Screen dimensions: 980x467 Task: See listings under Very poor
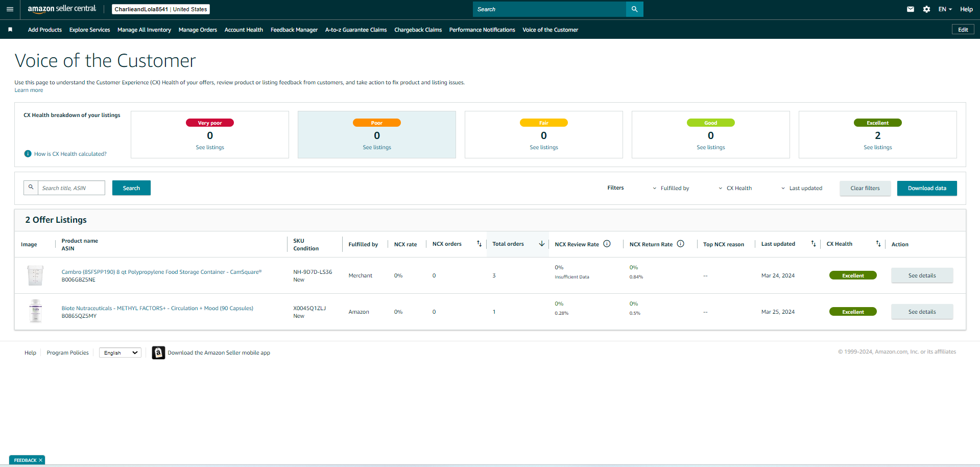pos(210,147)
